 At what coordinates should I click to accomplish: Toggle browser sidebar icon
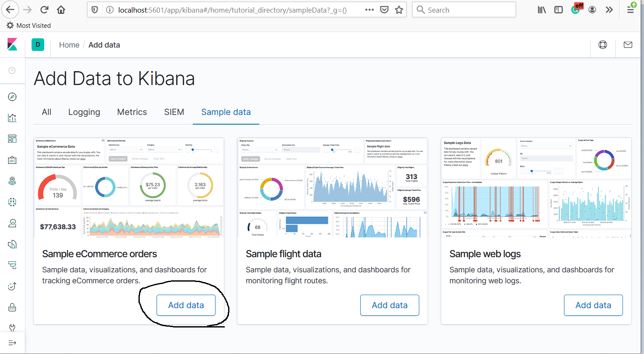tap(559, 10)
